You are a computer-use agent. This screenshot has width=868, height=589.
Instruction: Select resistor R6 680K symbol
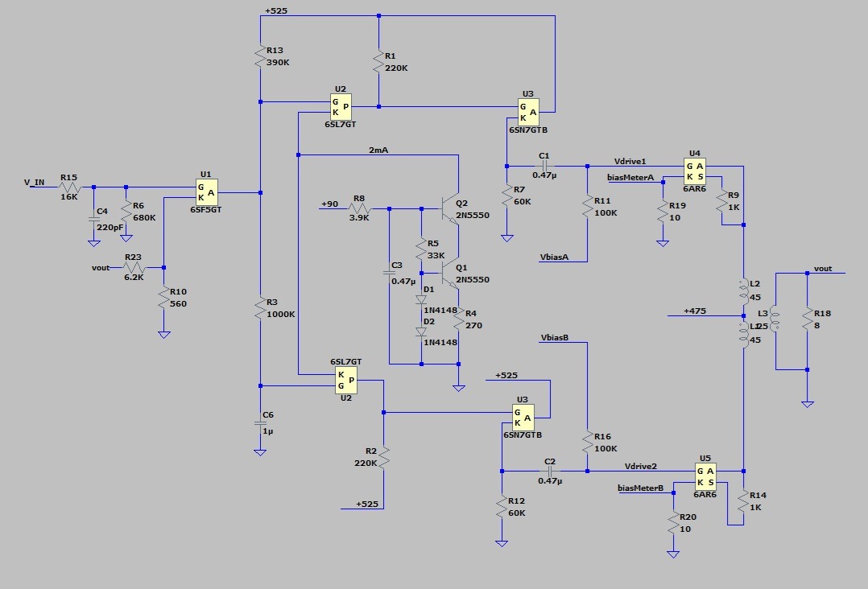(x=126, y=212)
